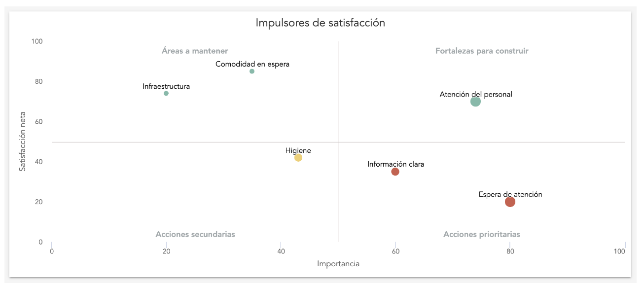
Task: Click the chart title Impulsores de satisfacción
Action: coord(320,23)
